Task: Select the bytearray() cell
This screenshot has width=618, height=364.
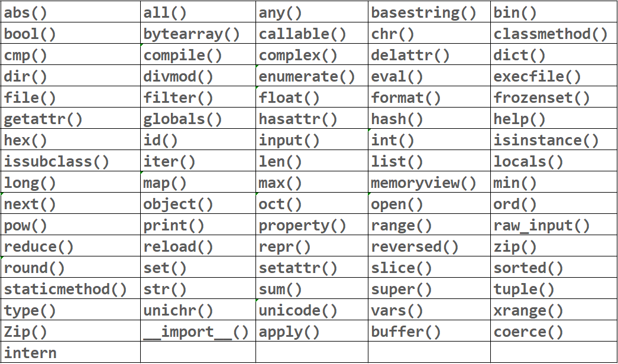Action: coord(192,34)
